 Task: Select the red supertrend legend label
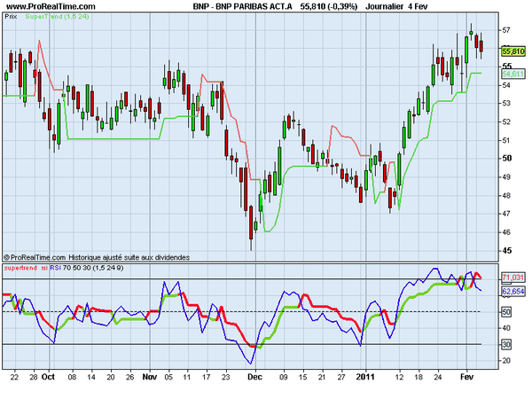[x=20, y=268]
